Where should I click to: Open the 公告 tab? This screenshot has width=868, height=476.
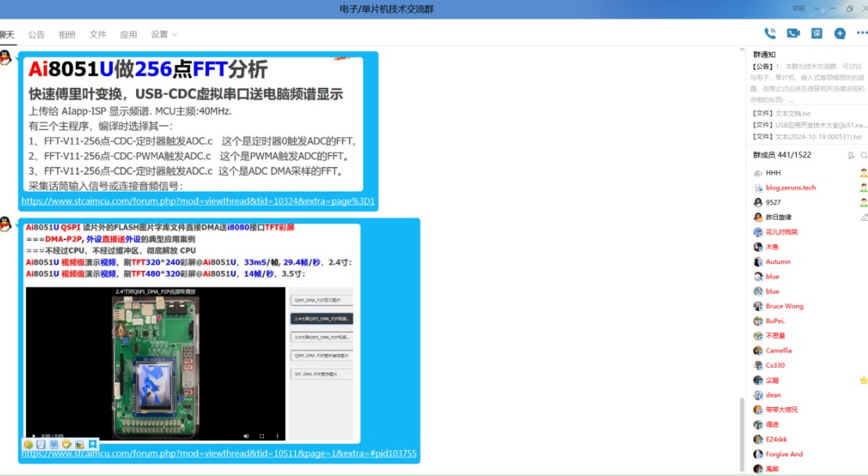coord(37,34)
